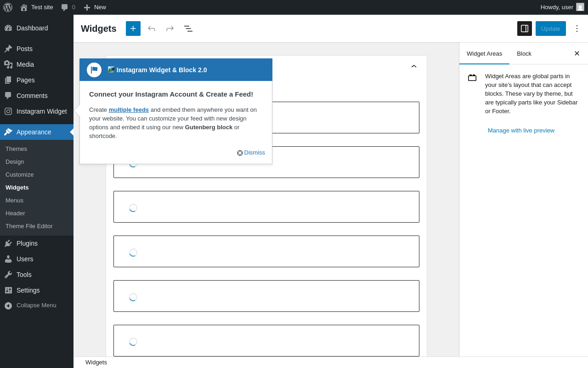Click the blue plus block inserter button

tap(133, 29)
